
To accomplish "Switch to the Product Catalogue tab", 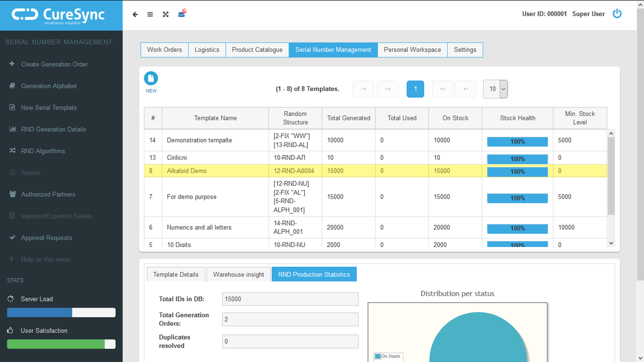I will point(257,50).
